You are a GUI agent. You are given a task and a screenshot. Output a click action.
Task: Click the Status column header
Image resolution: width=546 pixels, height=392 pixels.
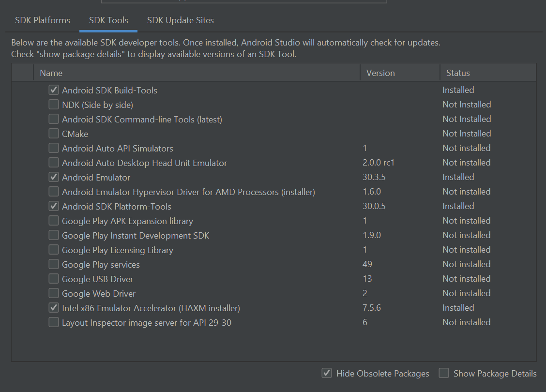458,73
